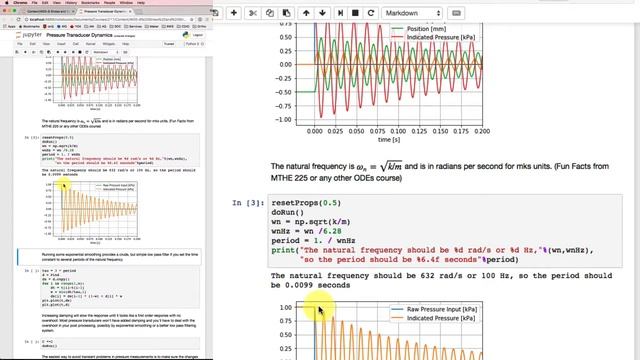Open Jupyter Insert menu
Viewport: 640px width, 360px height.
click(x=61, y=44)
